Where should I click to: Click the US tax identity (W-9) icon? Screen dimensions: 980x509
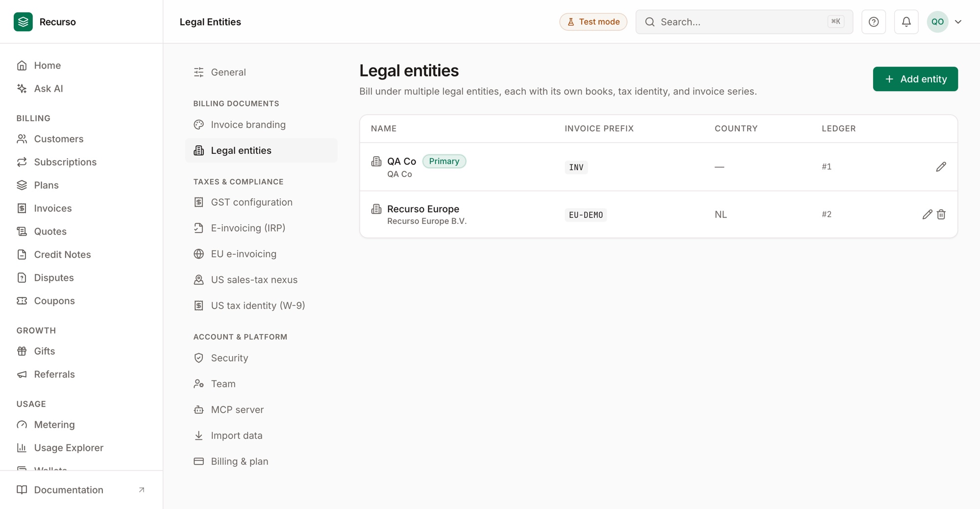pyautogui.click(x=199, y=306)
